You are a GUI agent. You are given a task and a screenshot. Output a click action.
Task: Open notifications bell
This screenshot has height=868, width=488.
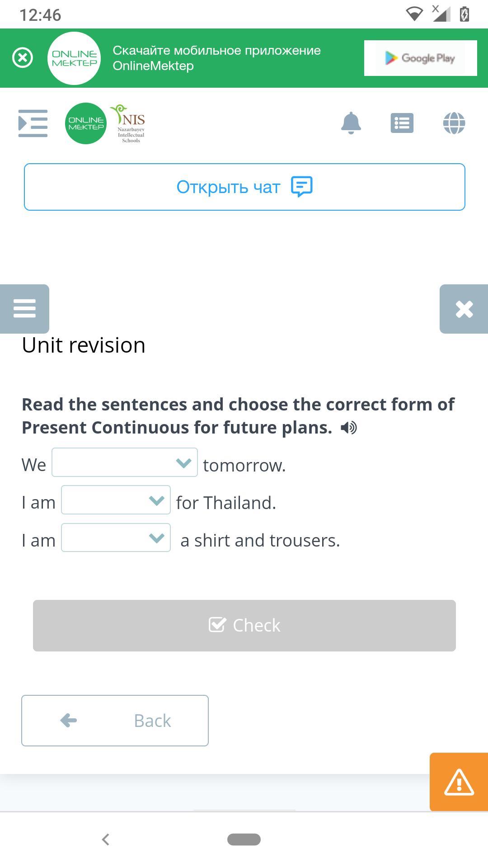point(351,123)
